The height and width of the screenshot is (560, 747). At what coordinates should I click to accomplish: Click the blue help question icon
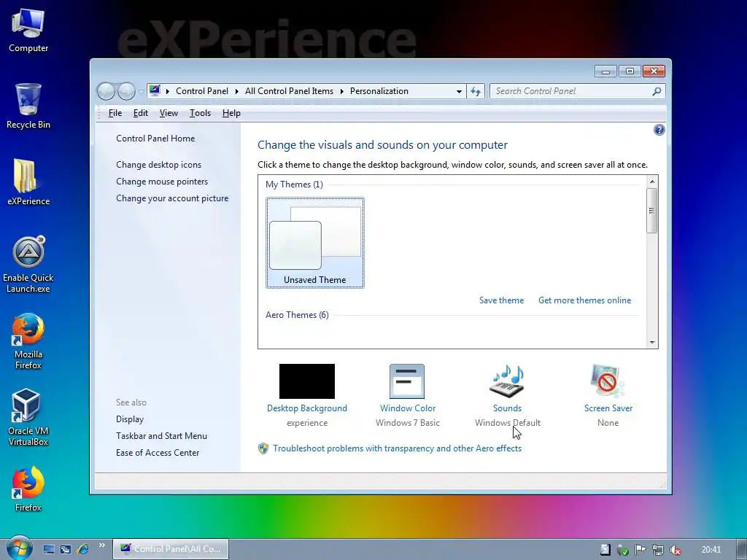(659, 130)
